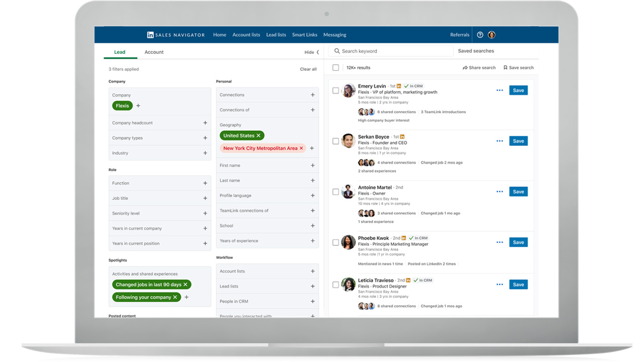Open the user profile avatar menu
Screen dimensions: 644x362
coord(492,35)
